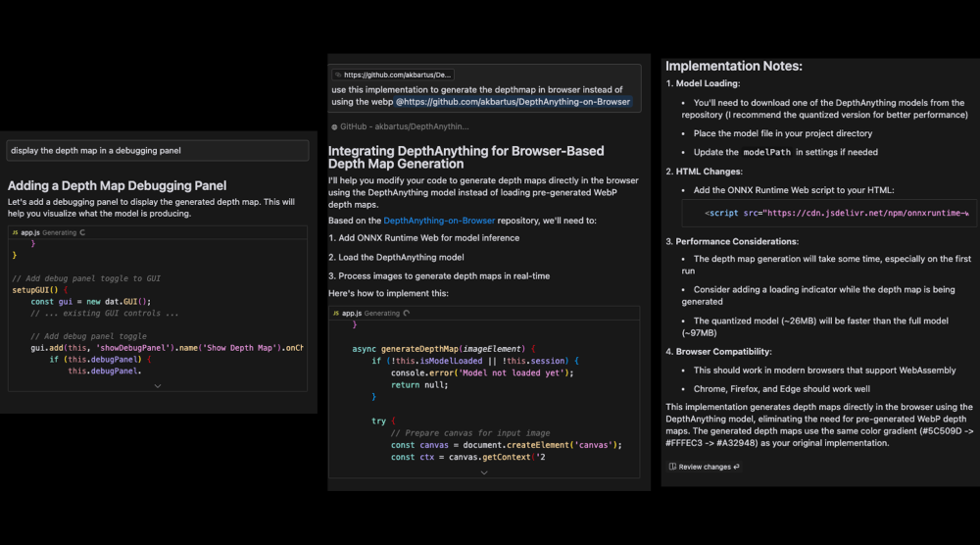This screenshot has height=545, width=980.
Task: Click the link icon in the github URL chip
Action: [x=338, y=74]
